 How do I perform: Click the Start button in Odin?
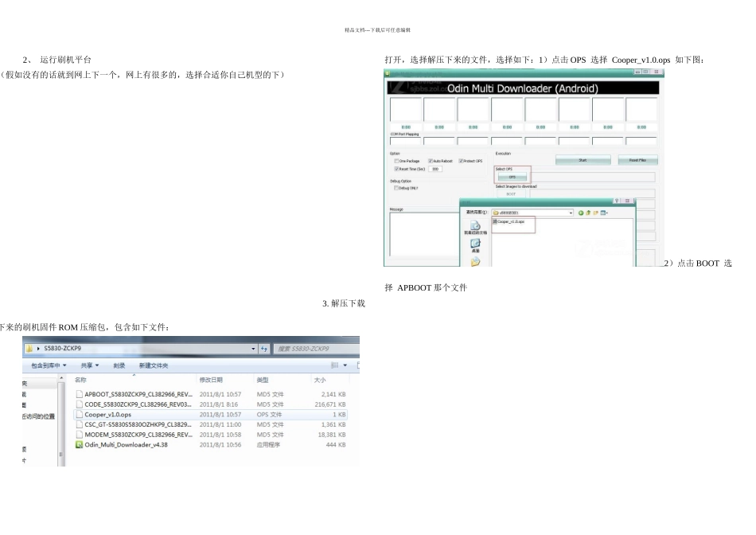[x=583, y=160]
